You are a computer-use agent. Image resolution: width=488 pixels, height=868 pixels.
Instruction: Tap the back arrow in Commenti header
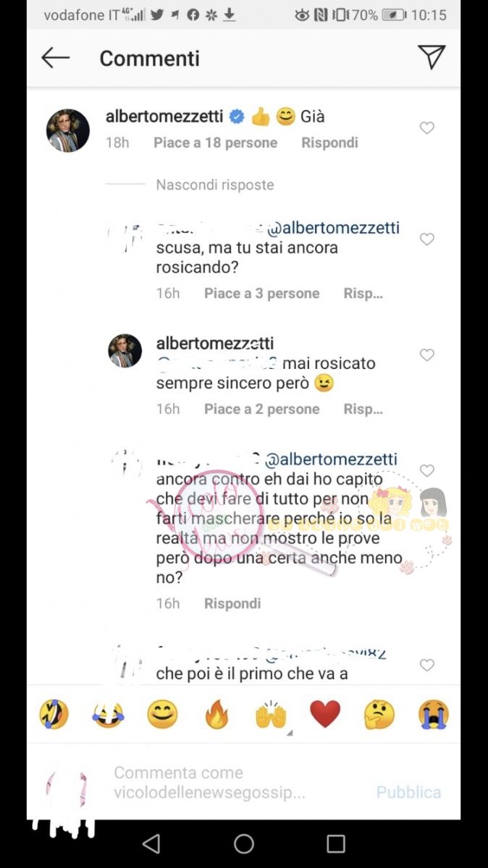55,58
